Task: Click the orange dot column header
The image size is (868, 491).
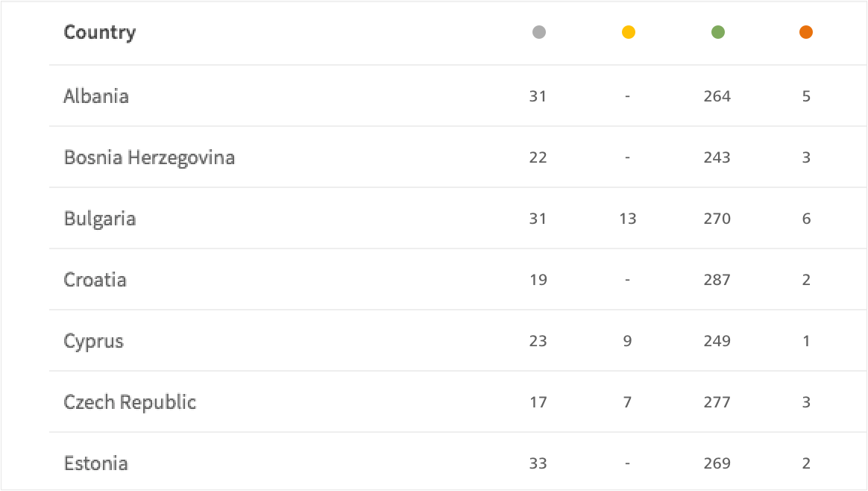Action: (806, 32)
